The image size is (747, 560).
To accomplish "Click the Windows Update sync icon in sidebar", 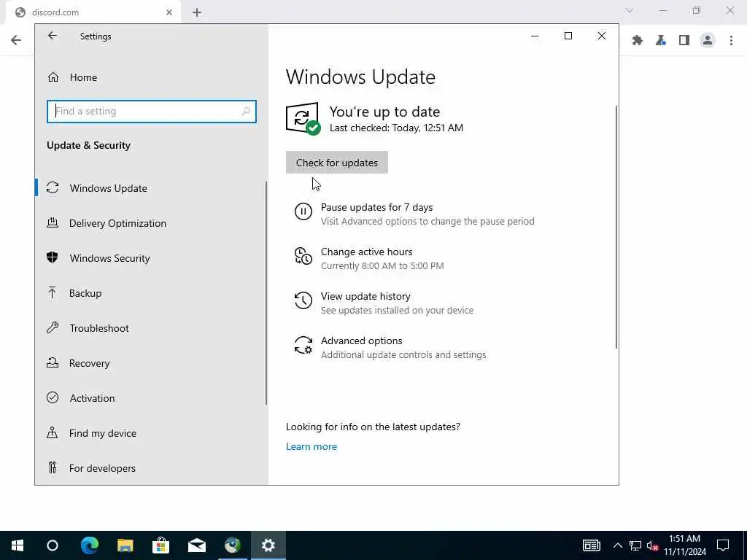I will (x=53, y=188).
